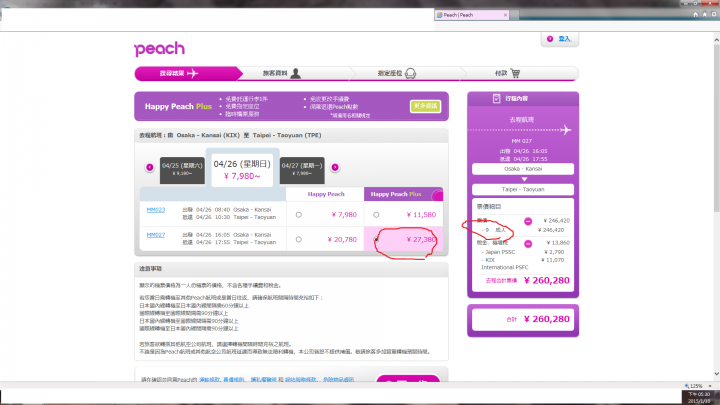Collapse the fare breakdown of ¥246,420
Screen dimensions: 720x405
point(528,221)
